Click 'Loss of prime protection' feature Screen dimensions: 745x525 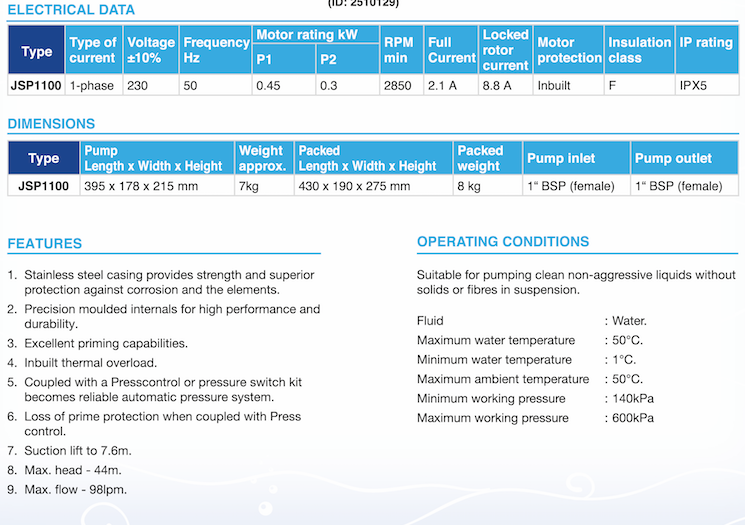tap(154, 424)
